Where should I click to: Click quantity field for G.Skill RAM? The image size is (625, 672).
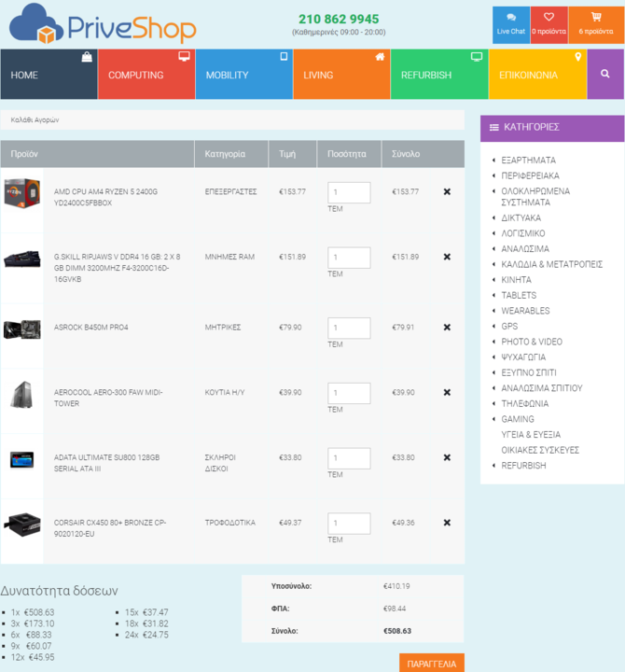349,258
